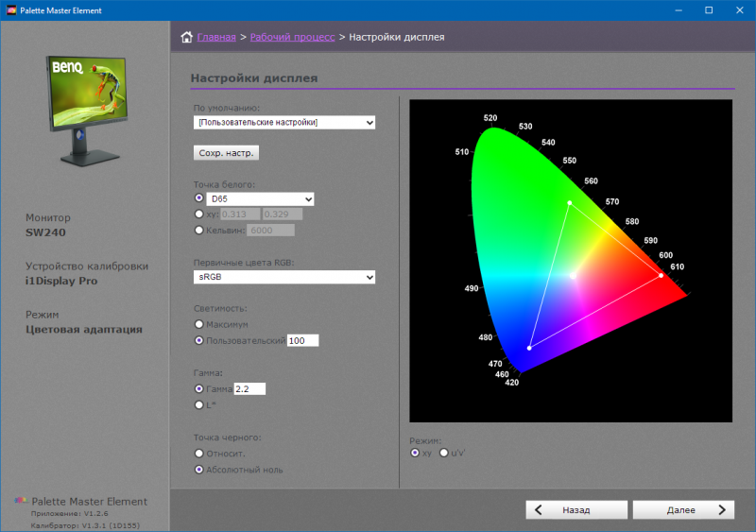
Task: Click the Сохр. настр. button
Action: (x=226, y=153)
